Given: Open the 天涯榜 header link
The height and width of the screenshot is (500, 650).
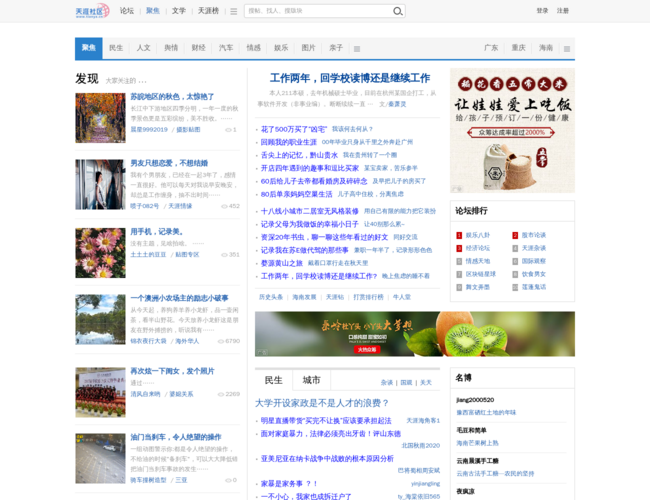Looking at the screenshot, I should [208, 11].
